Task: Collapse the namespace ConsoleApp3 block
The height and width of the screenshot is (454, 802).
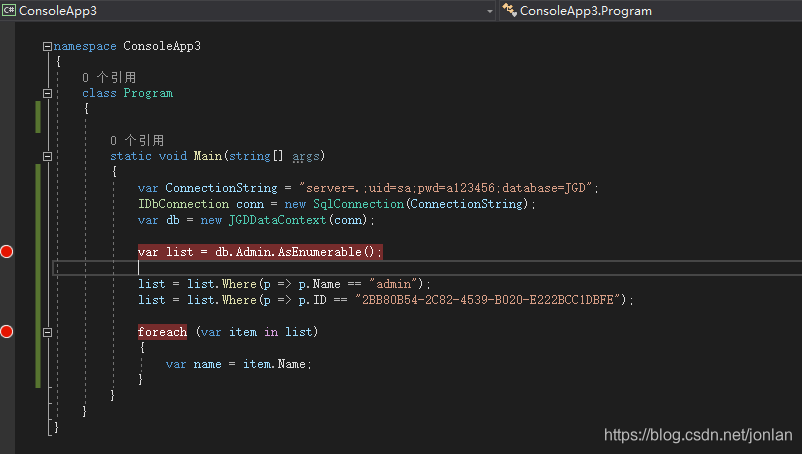Action: [x=47, y=47]
